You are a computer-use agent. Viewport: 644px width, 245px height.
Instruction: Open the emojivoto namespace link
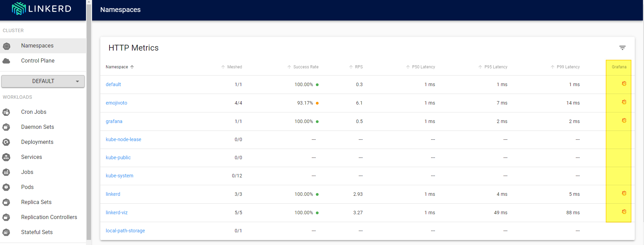click(116, 103)
